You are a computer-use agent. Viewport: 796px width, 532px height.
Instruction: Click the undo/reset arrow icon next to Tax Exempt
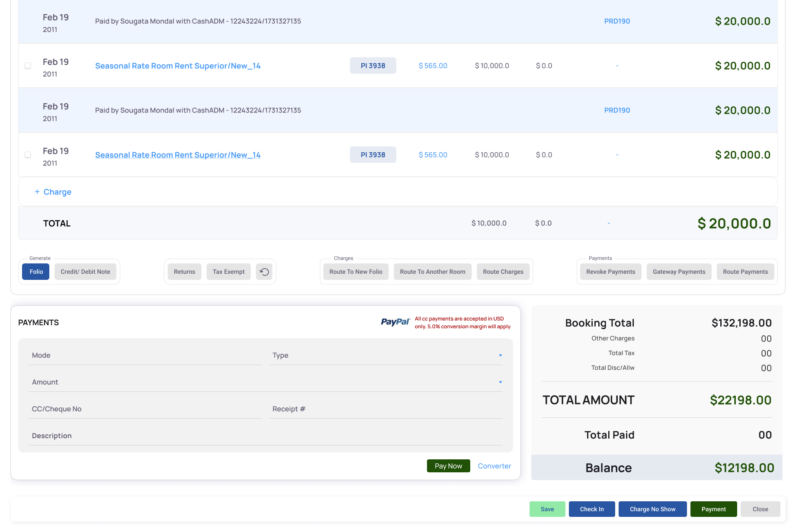click(x=264, y=272)
